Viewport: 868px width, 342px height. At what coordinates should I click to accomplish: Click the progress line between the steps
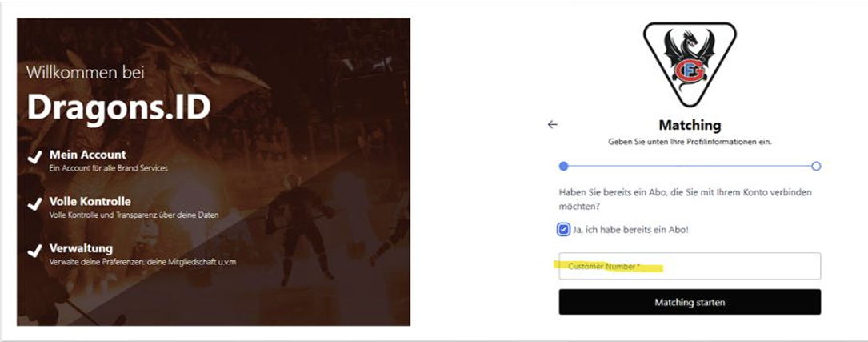[x=690, y=166]
